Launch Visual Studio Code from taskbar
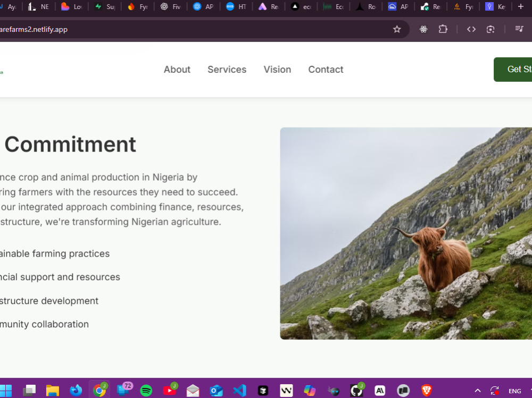This screenshot has width=532, height=398. click(x=239, y=391)
